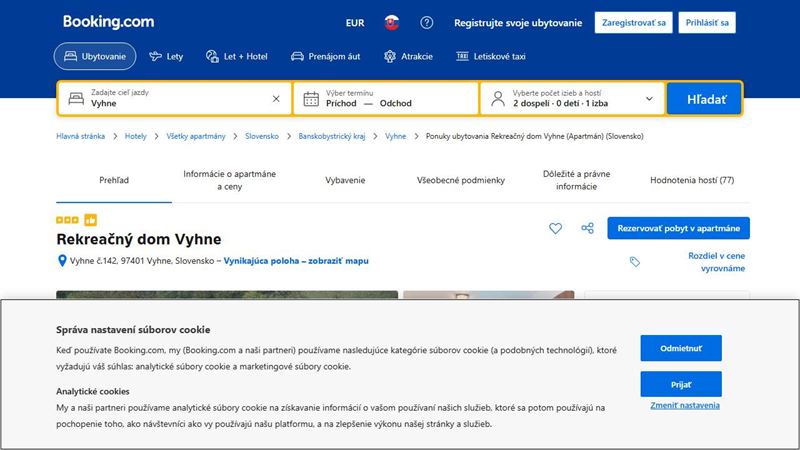Save property with the heart icon

tap(556, 228)
